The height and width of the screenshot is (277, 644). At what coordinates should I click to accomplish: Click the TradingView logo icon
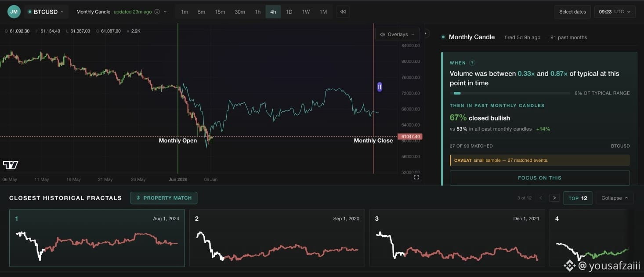point(11,165)
